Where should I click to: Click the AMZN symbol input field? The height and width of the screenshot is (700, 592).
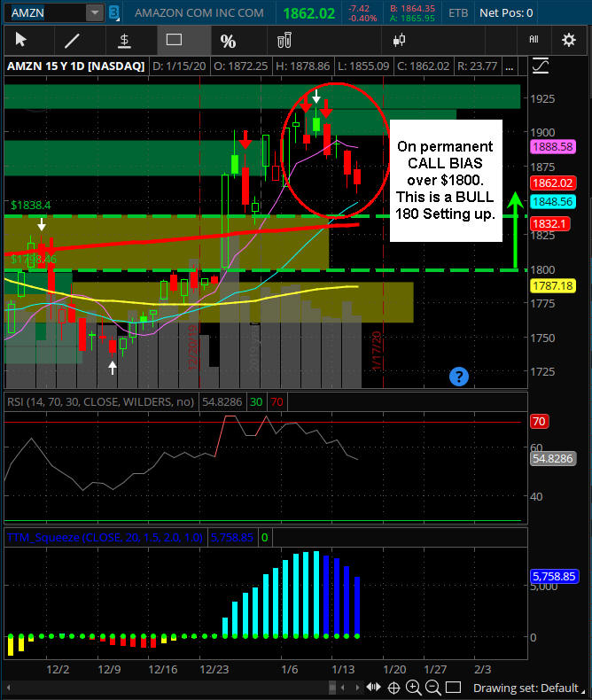point(45,13)
